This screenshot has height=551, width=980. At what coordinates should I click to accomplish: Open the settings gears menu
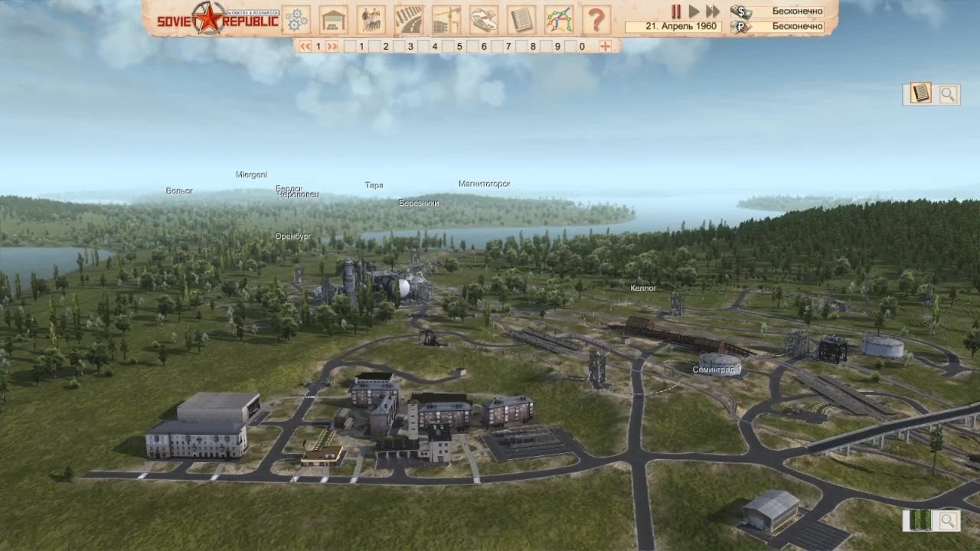[296, 19]
